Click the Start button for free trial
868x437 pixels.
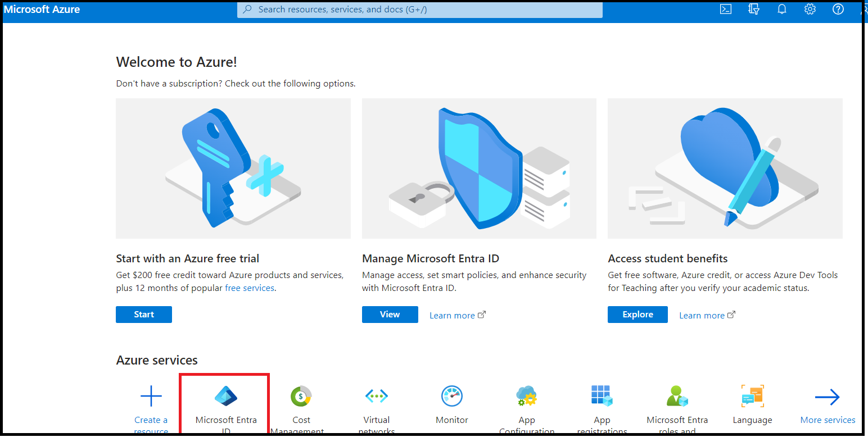point(144,315)
